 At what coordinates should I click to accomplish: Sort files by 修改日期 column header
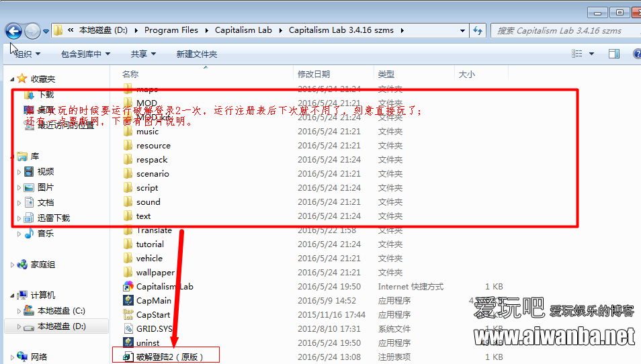click(314, 74)
